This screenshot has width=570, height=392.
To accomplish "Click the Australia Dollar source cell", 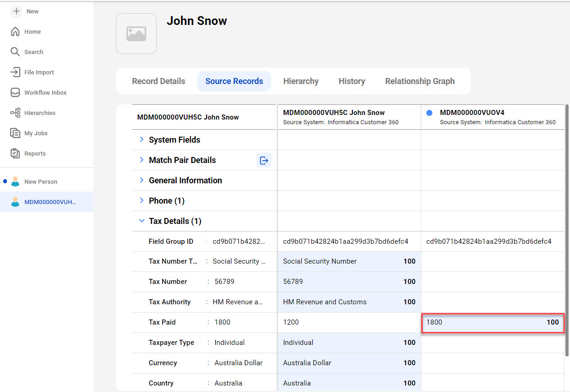I will coord(349,363).
